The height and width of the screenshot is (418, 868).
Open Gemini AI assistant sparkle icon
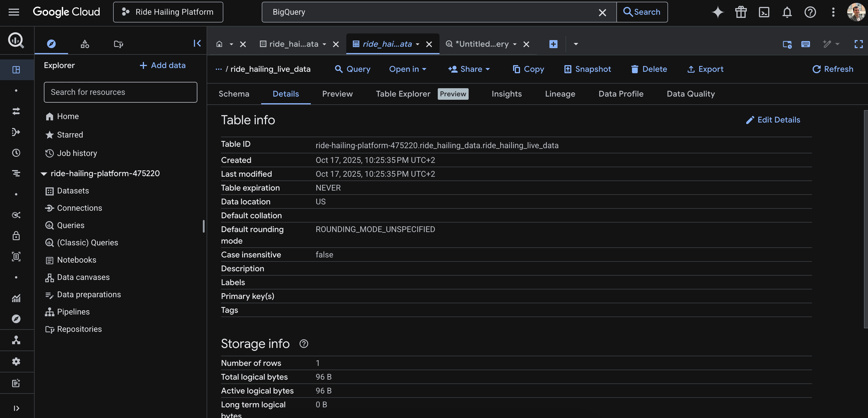pos(717,12)
